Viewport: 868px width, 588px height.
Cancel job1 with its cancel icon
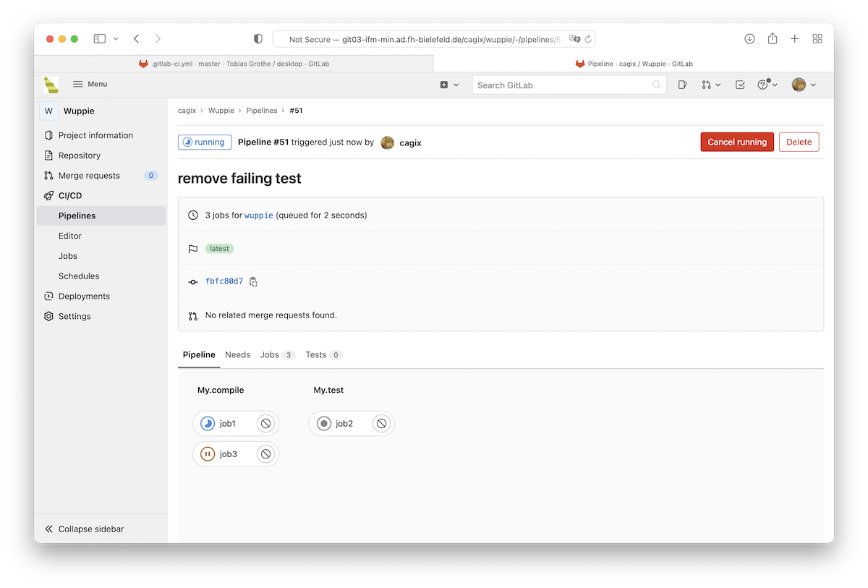coord(265,424)
